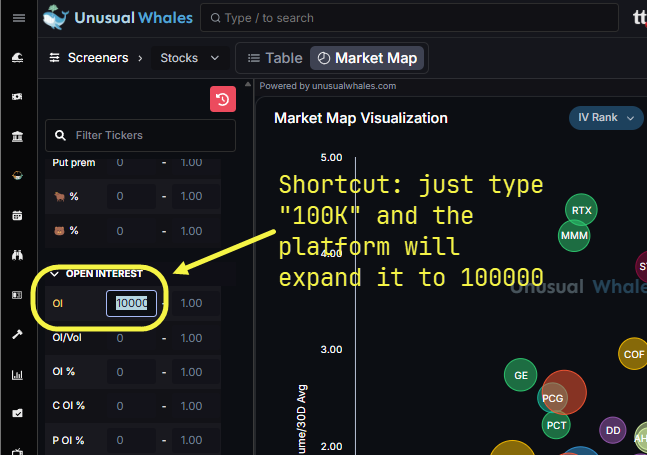647x455 pixels.
Task: Click the binoculars sidebar icon
Action: click(x=17, y=255)
